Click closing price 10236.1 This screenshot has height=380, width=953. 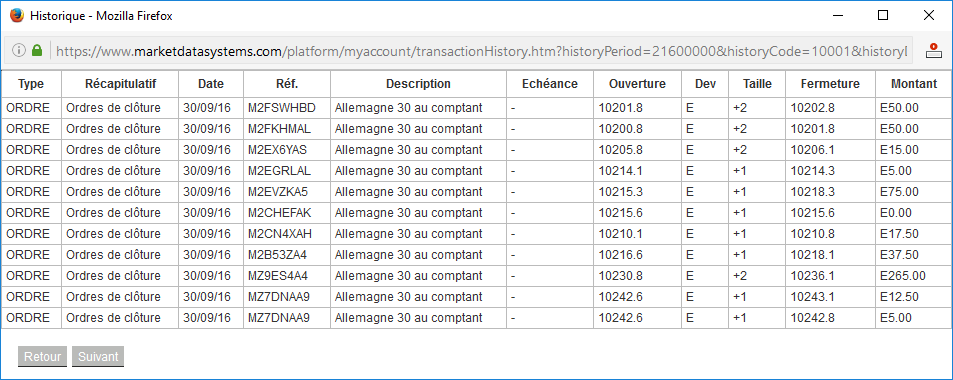click(813, 276)
